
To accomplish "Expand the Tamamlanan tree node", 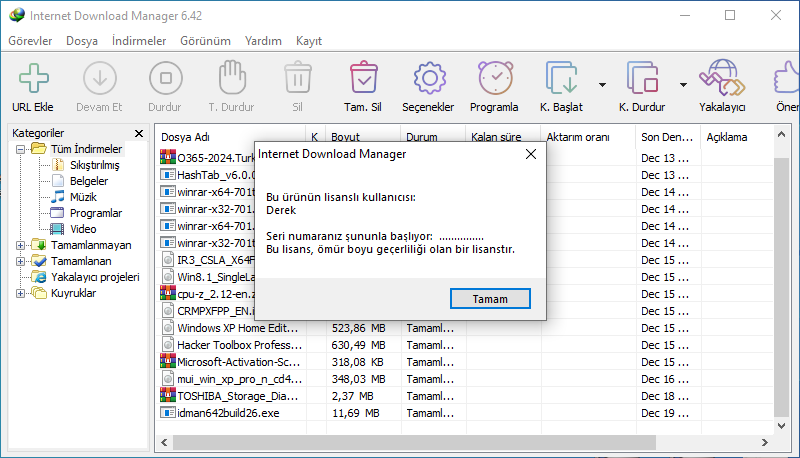I will (20, 261).
